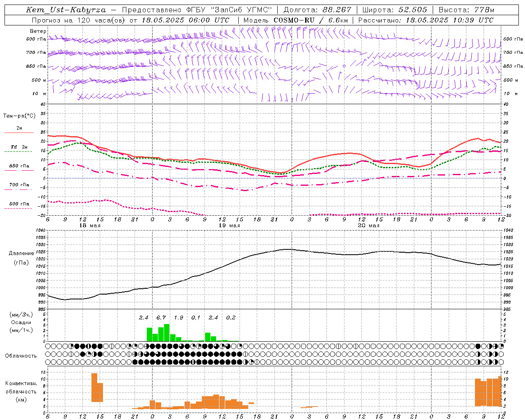The image size is (525, 420).
Task: Click the tallest green precipitation bar
Action: point(167,333)
